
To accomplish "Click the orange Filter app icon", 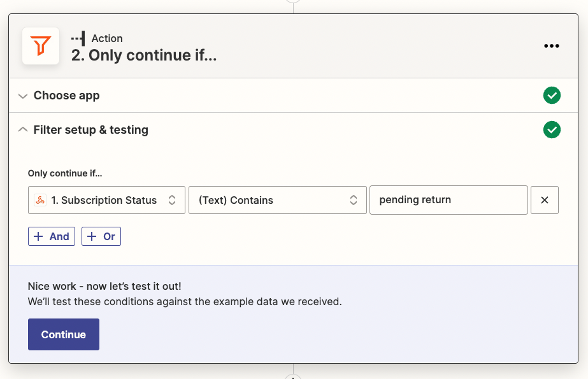I will click(41, 46).
